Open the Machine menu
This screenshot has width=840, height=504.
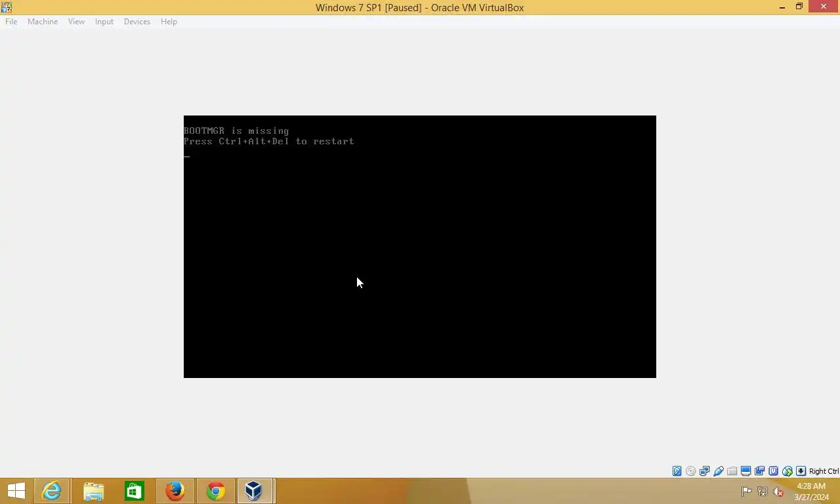(x=43, y=22)
